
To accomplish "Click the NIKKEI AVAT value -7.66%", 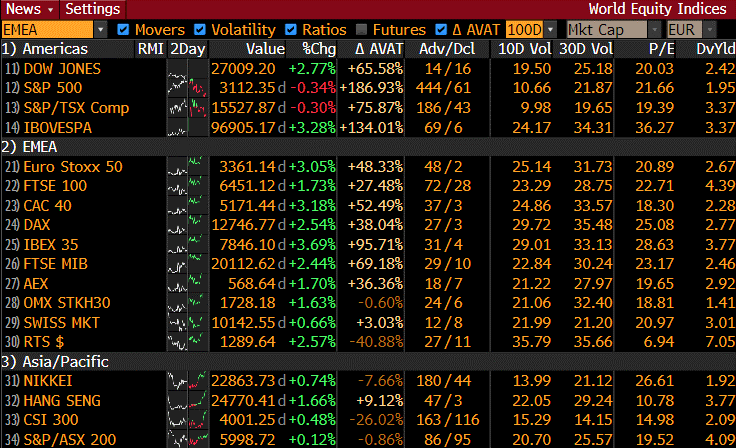I will (380, 381).
